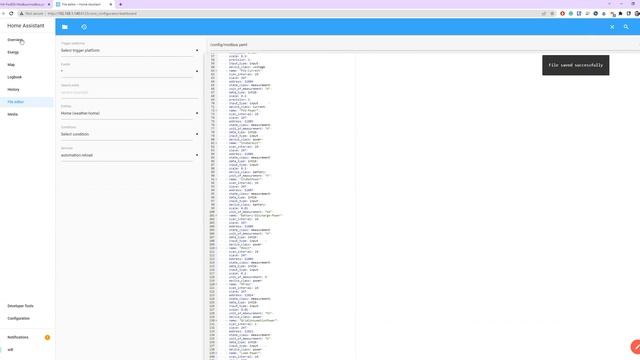Open Configuration in the sidebar
The height and width of the screenshot is (360, 640).
click(27, 318)
